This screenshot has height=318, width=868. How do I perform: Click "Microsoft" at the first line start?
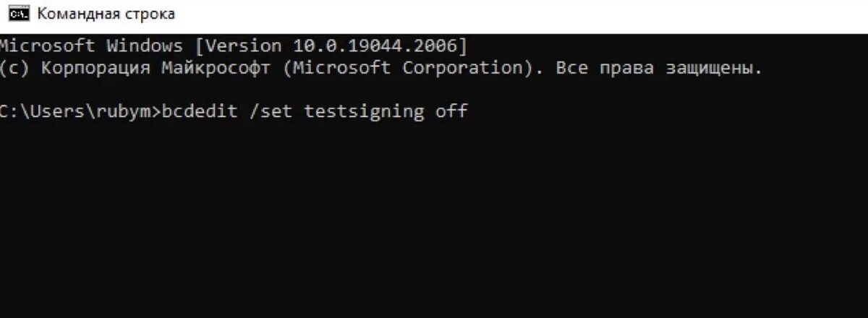(x=47, y=46)
